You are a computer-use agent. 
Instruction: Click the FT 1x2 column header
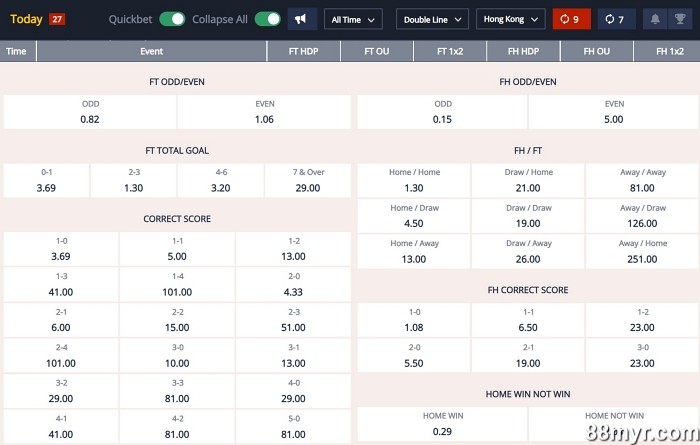pyautogui.click(x=450, y=51)
